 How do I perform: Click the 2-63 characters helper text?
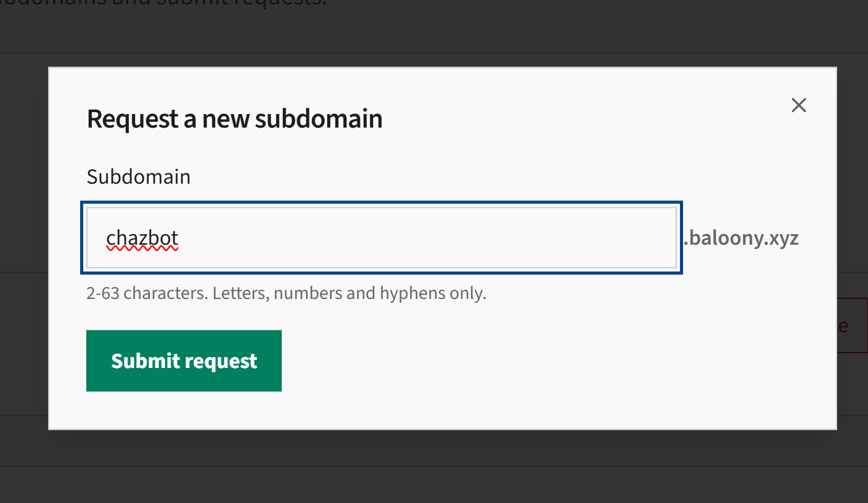pos(285,293)
